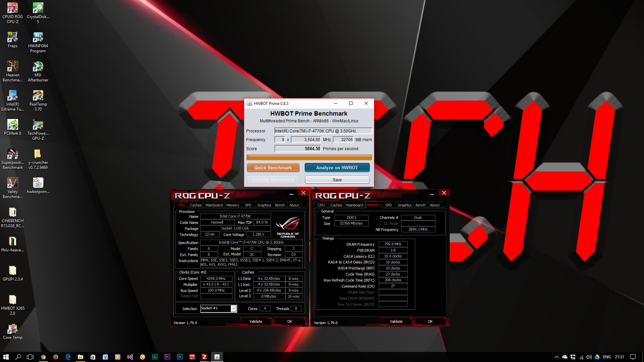644x362 pixels.
Task: Open the HWiNFO64 Program desktop icon
Action: tap(38, 43)
